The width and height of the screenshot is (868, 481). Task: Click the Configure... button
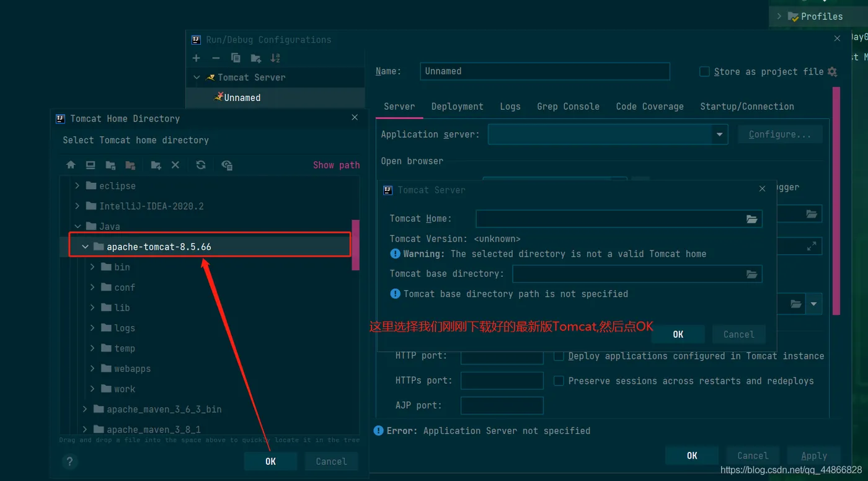[x=780, y=135]
